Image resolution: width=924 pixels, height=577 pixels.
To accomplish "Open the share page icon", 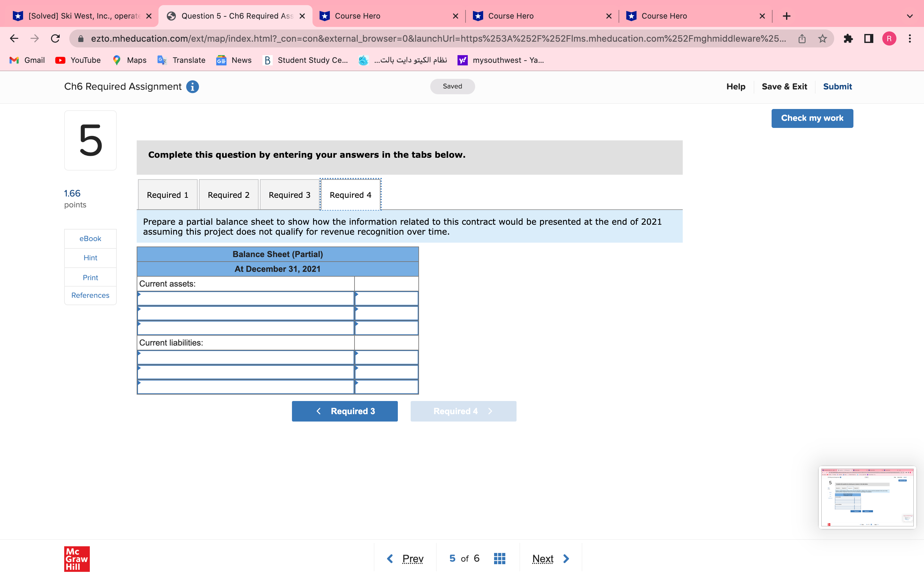I will (802, 38).
